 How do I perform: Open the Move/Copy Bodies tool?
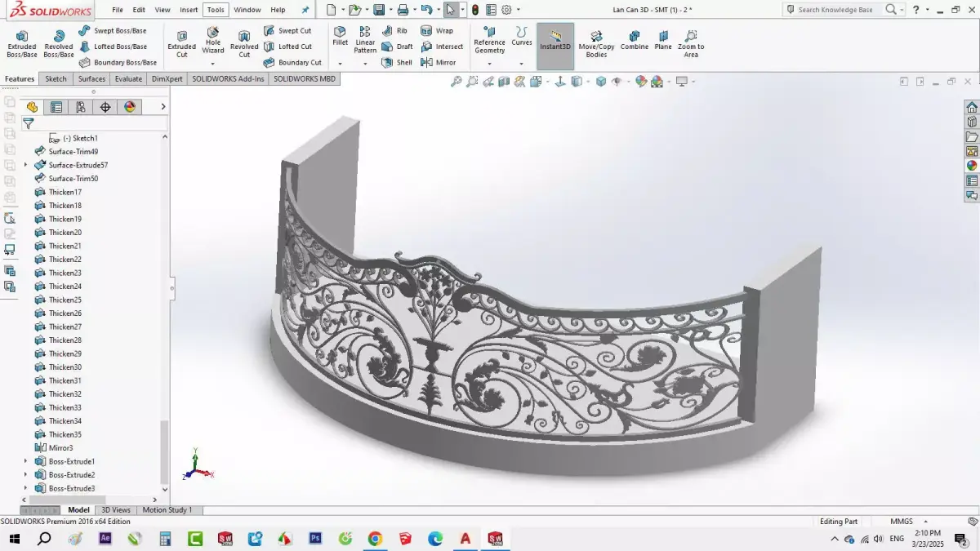596,41
